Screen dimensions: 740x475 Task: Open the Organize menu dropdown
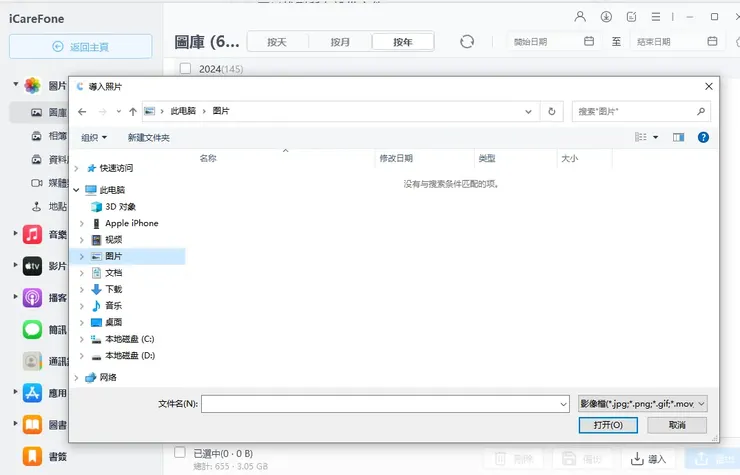[x=94, y=137]
